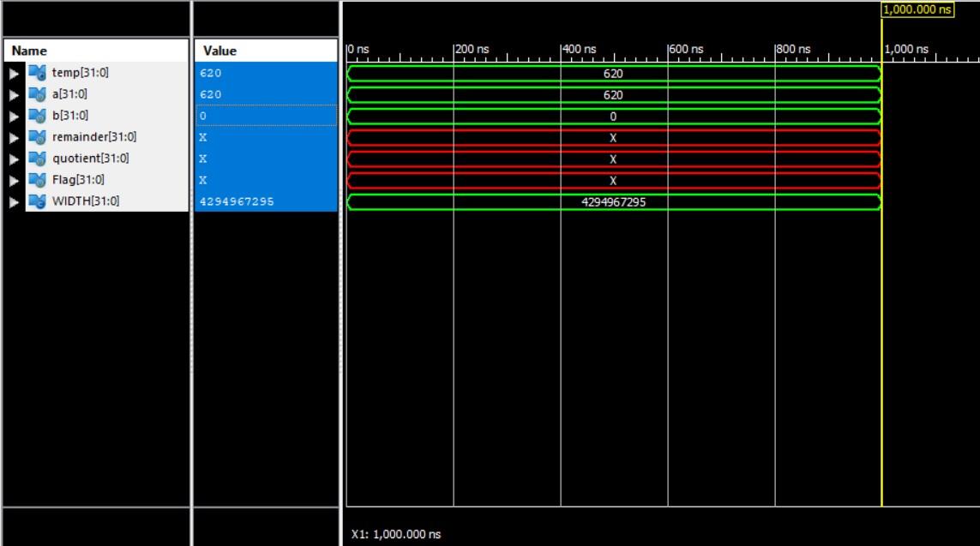Click the red quotient waveform showing X

[x=614, y=159]
